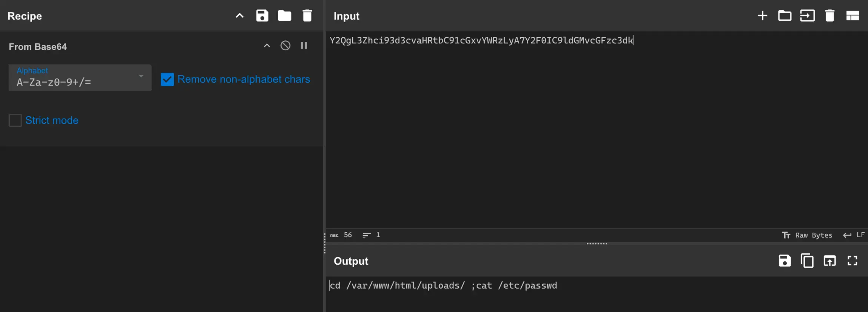Change Raw Bytes input encoding
The image size is (868, 312).
pyautogui.click(x=807, y=235)
